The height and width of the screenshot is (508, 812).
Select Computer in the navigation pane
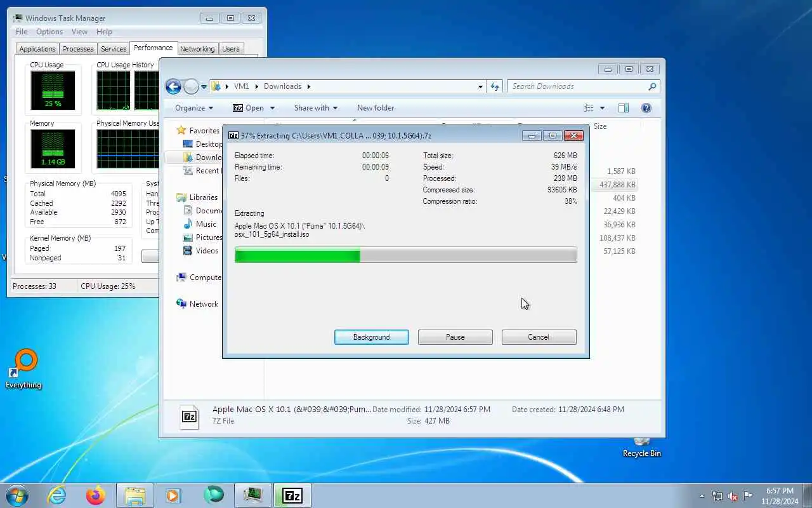point(199,277)
